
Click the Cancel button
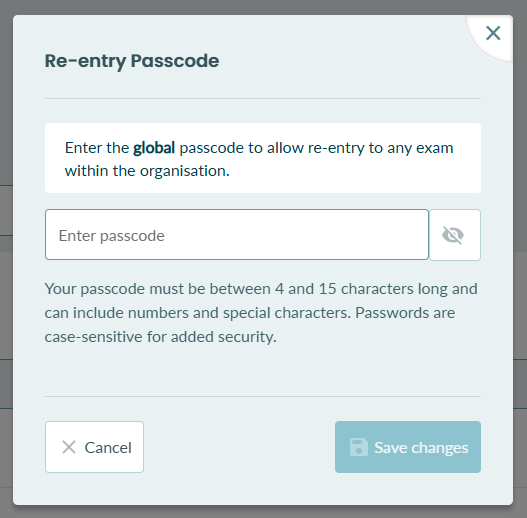[x=94, y=447]
